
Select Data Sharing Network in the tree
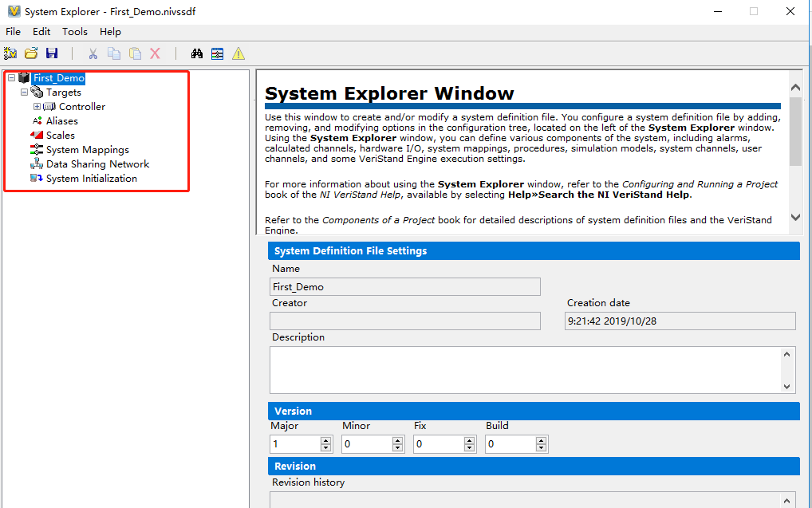(x=98, y=164)
